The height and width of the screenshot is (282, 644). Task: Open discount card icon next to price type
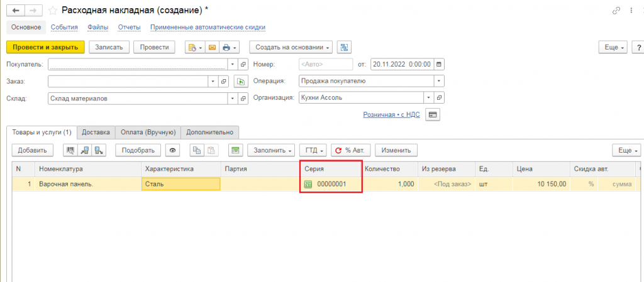[x=433, y=115]
